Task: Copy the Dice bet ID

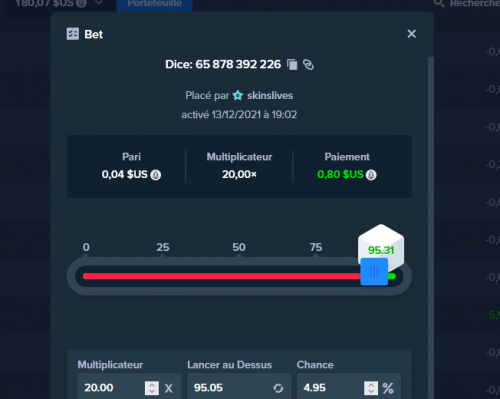Action: click(x=292, y=64)
